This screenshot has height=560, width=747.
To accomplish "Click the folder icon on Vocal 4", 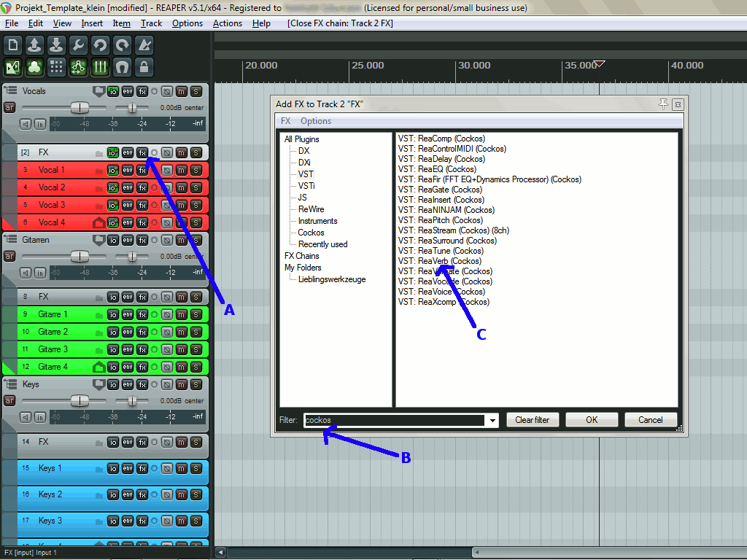I will click(98, 222).
